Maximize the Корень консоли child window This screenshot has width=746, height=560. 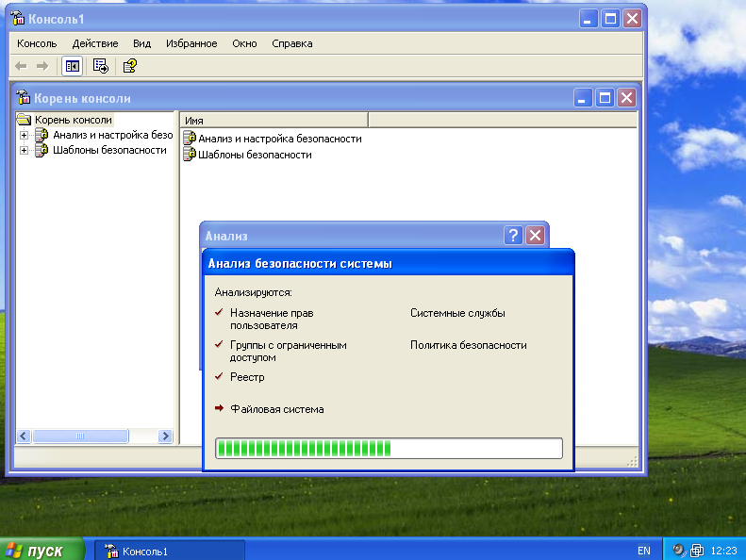point(605,98)
